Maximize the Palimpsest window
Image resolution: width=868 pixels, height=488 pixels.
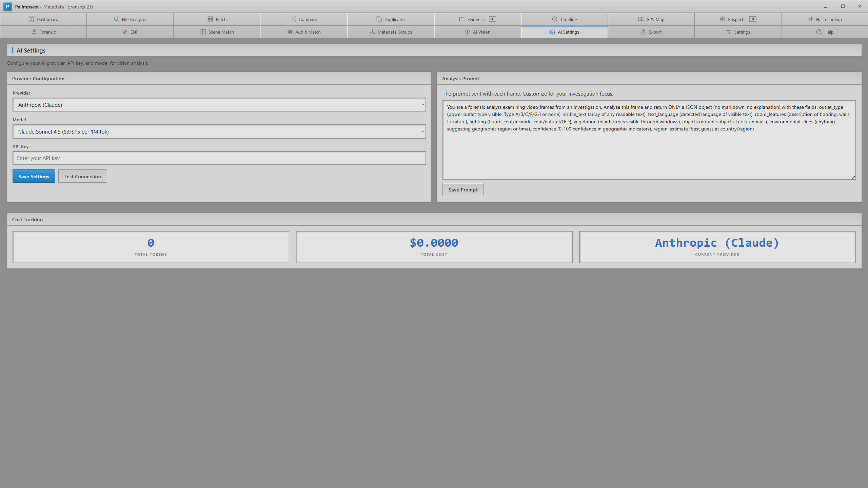coord(843,6)
